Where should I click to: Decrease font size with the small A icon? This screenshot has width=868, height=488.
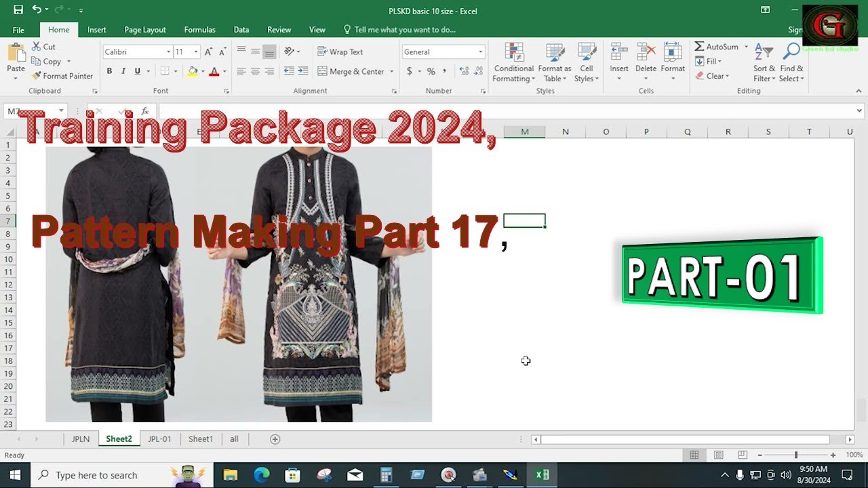click(x=222, y=52)
